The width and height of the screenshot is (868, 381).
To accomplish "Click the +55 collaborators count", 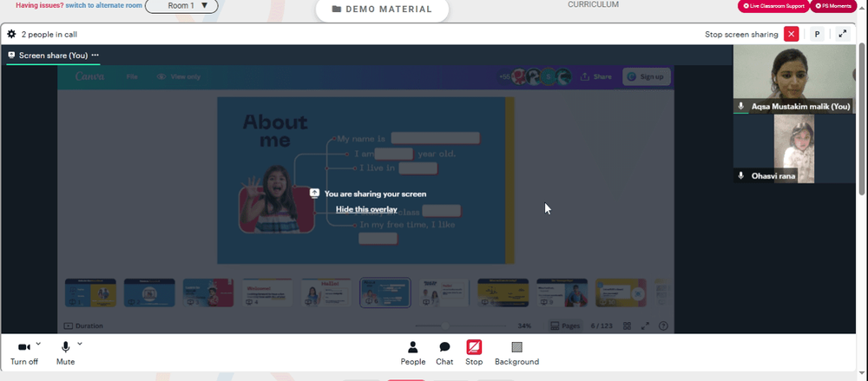I will pos(504,77).
